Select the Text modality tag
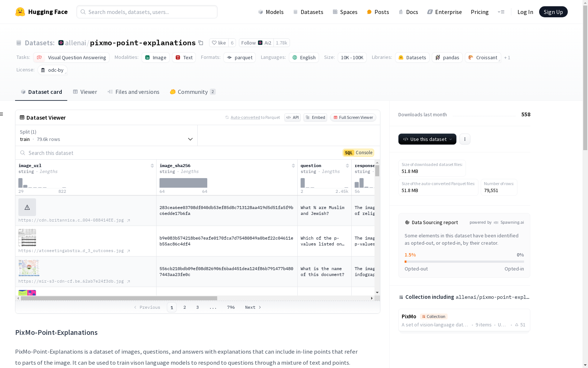The height and width of the screenshot is (368, 588). pos(184,57)
